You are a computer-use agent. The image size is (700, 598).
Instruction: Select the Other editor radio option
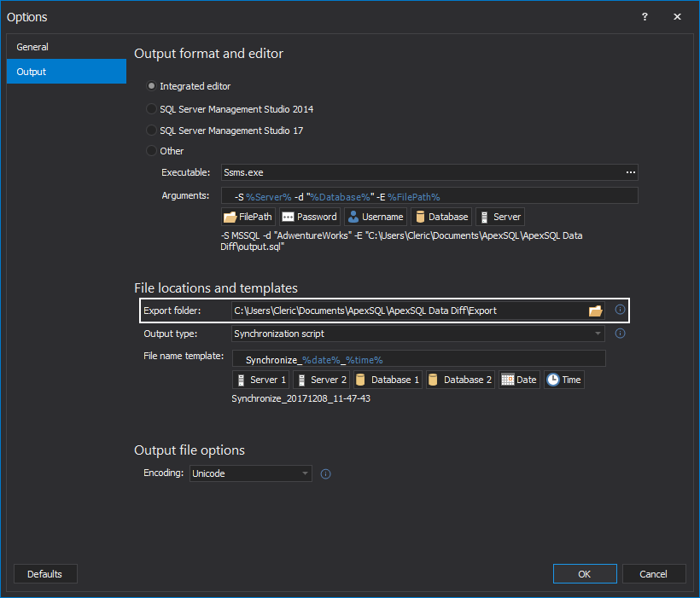click(x=152, y=151)
